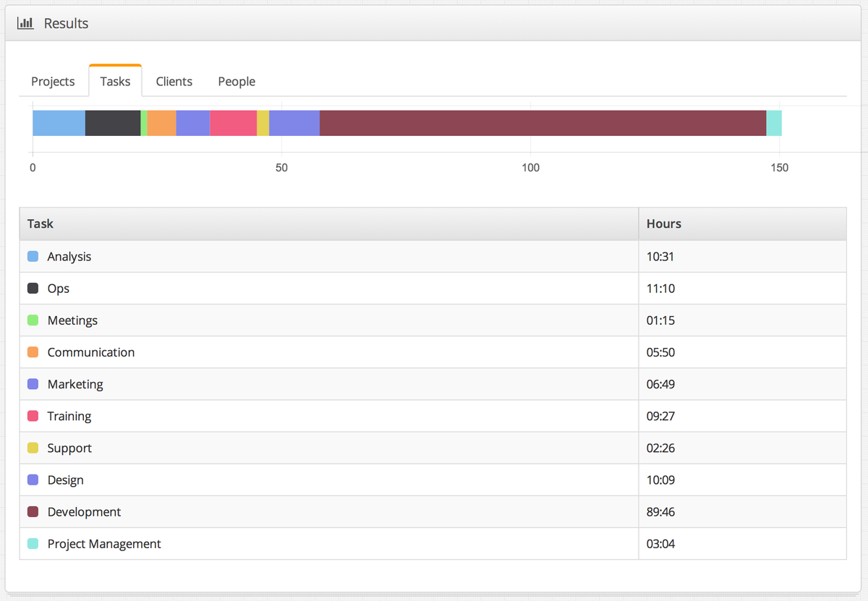Click the 05:50 hours value
The image size is (868, 601).
pyautogui.click(x=660, y=352)
